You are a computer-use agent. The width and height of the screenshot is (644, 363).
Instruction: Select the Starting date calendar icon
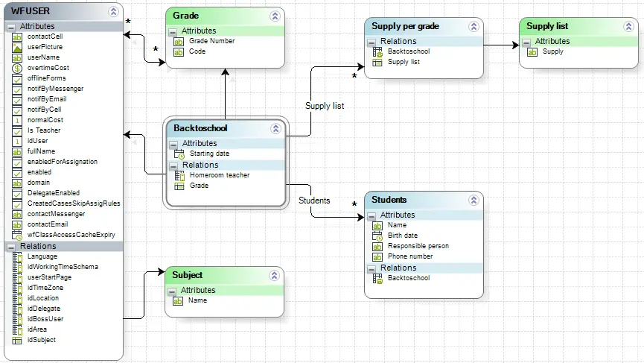[x=179, y=154]
